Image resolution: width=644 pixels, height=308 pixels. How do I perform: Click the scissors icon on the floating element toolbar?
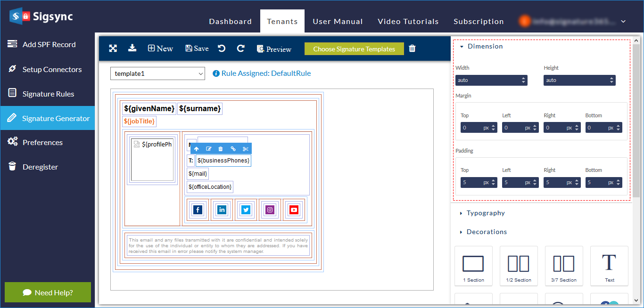(245, 149)
